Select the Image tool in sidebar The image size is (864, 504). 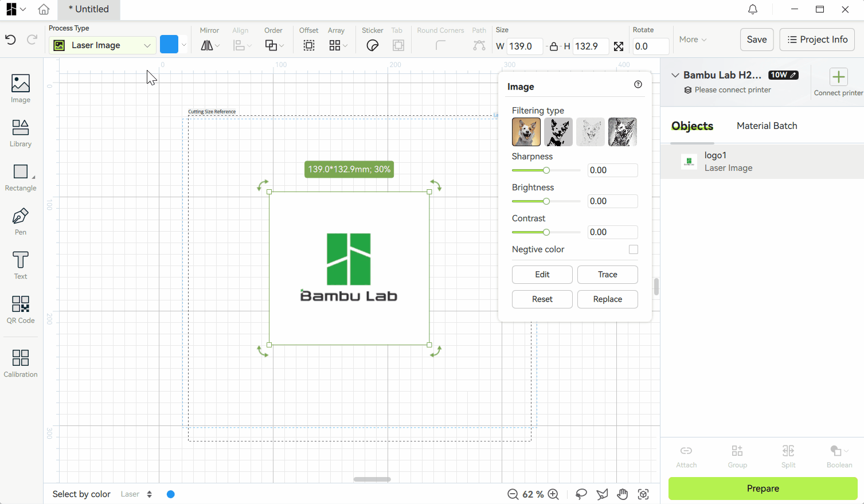point(21,88)
